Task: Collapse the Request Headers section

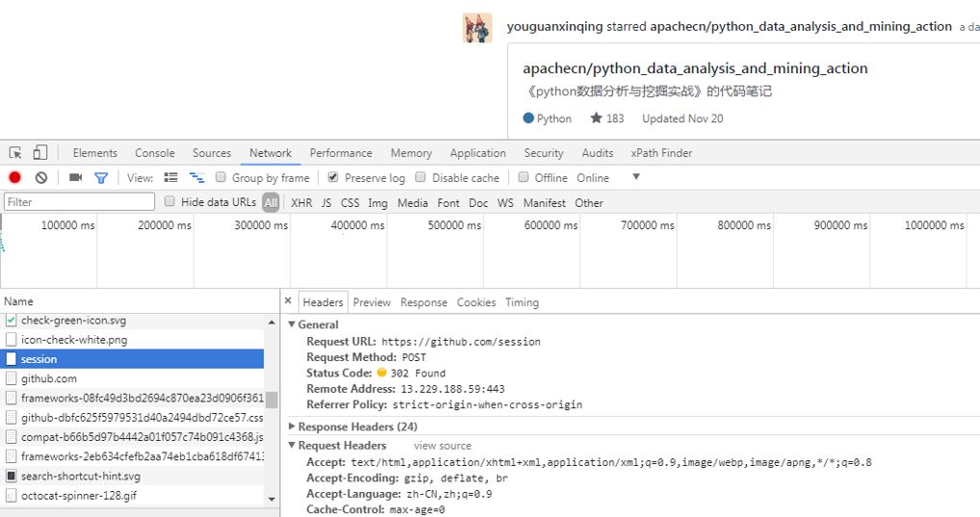Action: [292, 445]
